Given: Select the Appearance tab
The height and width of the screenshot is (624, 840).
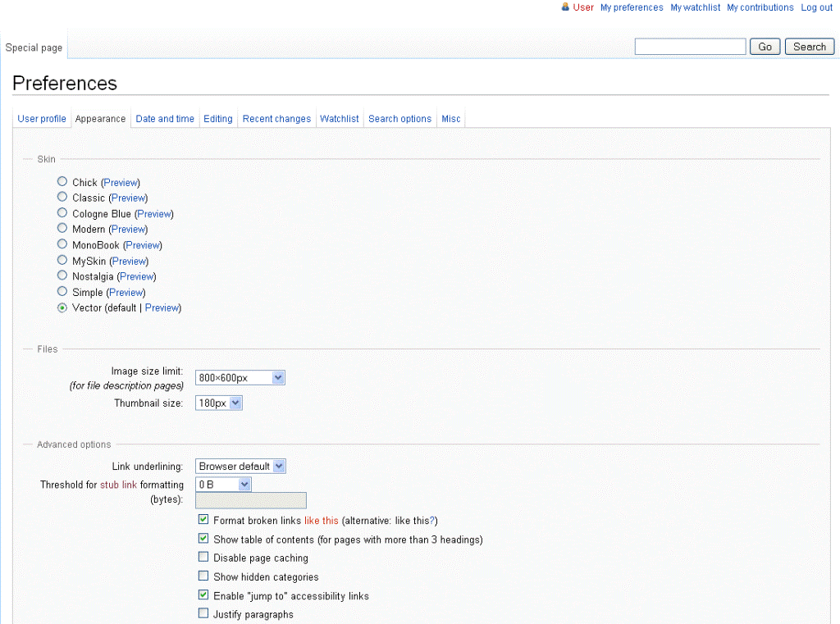Looking at the screenshot, I should pyautogui.click(x=100, y=118).
